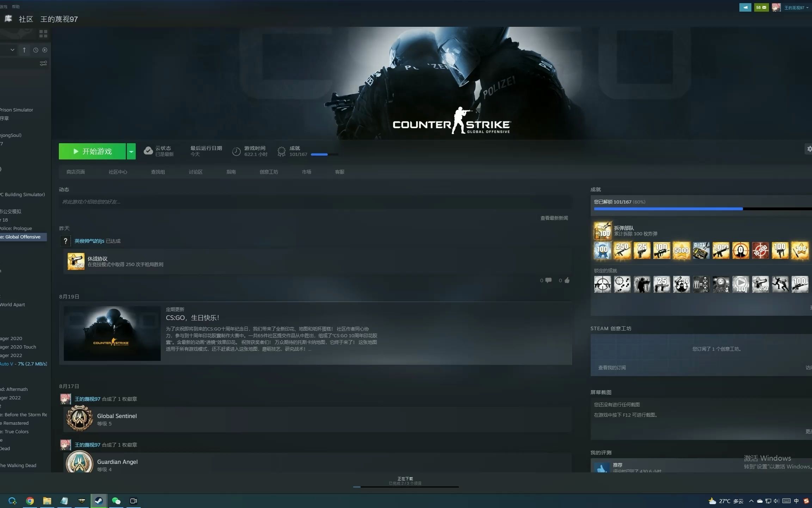Click the Global Sentinel badge icon
Image resolution: width=812 pixels, height=508 pixels.
80,419
